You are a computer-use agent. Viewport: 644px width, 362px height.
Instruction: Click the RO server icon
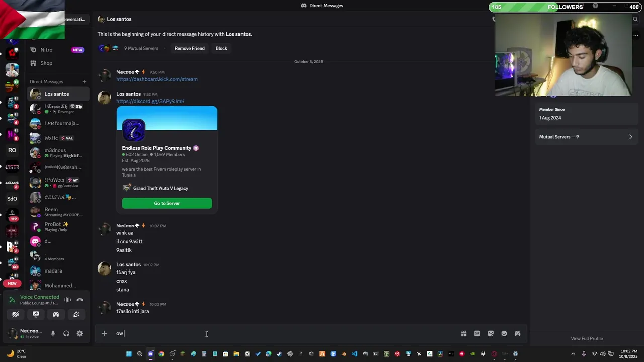(12, 150)
